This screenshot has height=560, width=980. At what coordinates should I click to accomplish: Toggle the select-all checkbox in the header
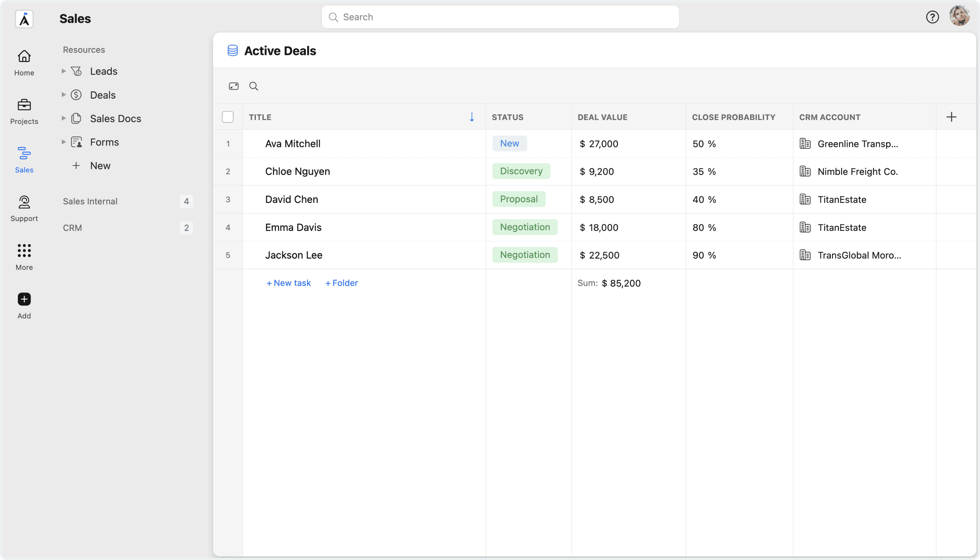tap(228, 117)
